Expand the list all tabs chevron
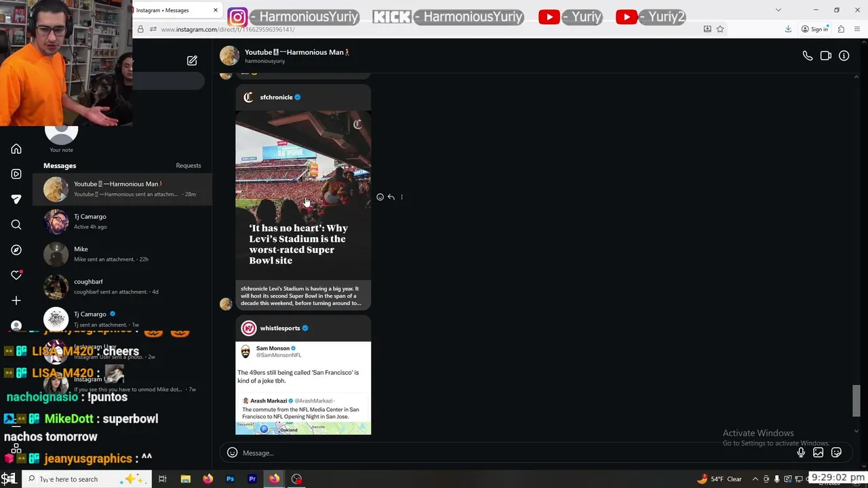The width and height of the screenshot is (868, 488). tap(778, 10)
